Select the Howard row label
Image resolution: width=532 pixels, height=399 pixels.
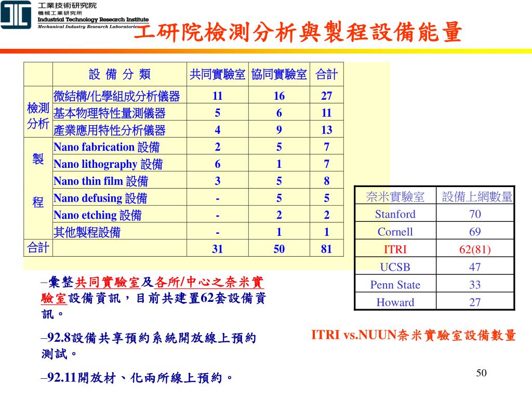(x=395, y=302)
